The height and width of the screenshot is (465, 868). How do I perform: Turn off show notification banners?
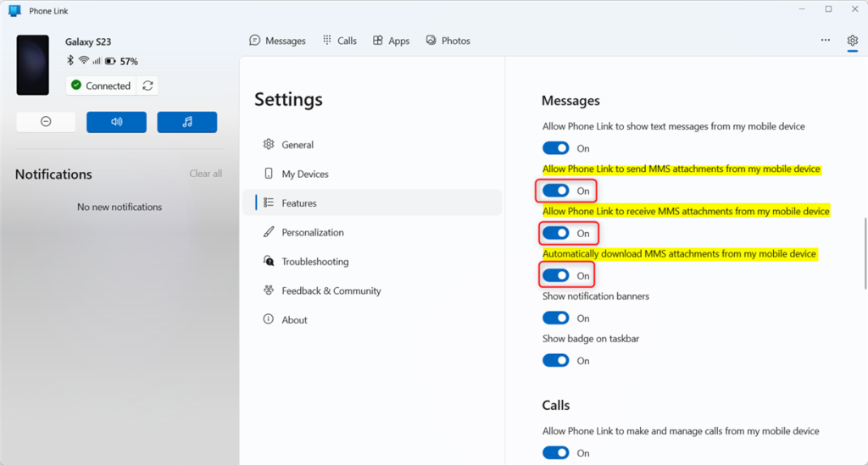click(556, 318)
